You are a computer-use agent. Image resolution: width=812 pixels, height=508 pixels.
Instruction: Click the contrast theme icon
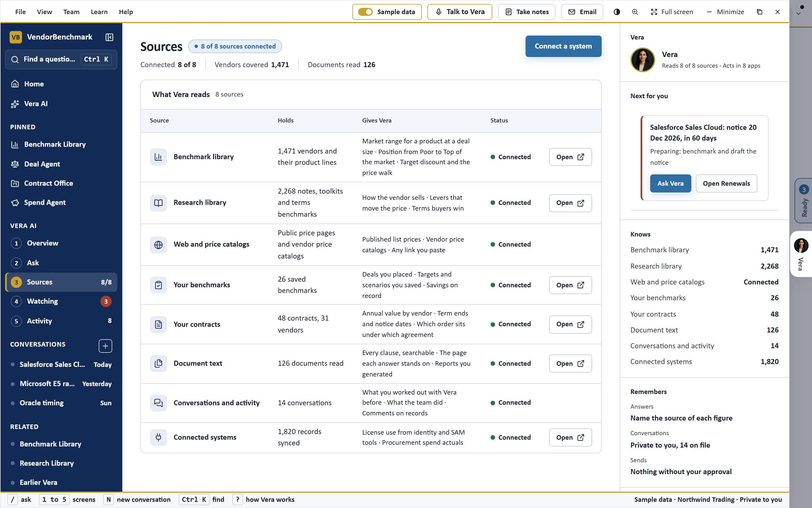pos(617,12)
